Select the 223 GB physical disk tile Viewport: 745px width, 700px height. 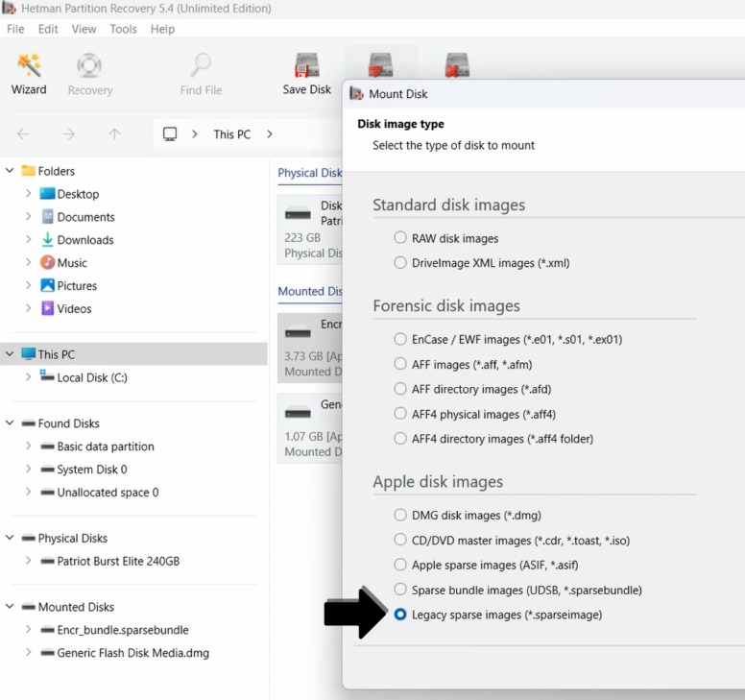click(x=310, y=229)
